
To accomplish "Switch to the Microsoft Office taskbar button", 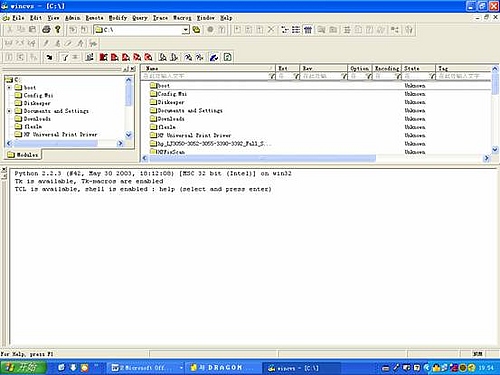I will point(146,368).
